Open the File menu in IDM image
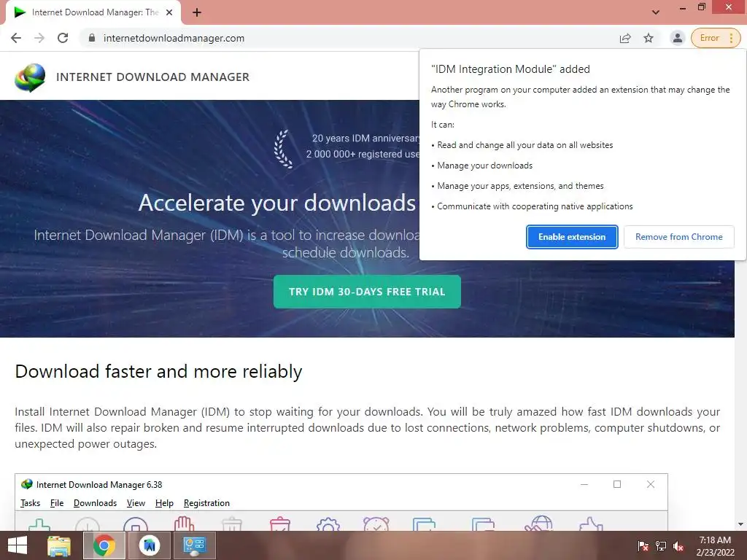747x560 pixels. tap(57, 503)
